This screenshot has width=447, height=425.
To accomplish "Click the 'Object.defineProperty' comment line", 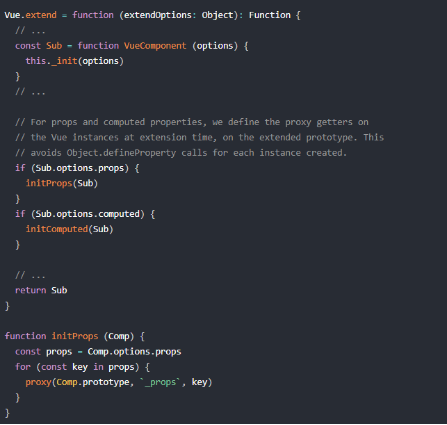I will click(181, 153).
